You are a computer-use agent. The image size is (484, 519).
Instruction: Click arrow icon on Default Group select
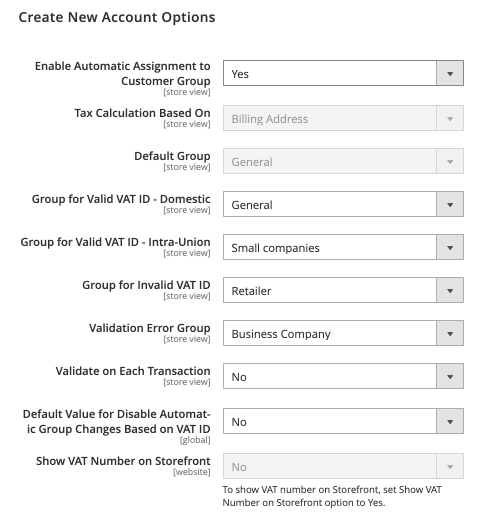pos(450,162)
